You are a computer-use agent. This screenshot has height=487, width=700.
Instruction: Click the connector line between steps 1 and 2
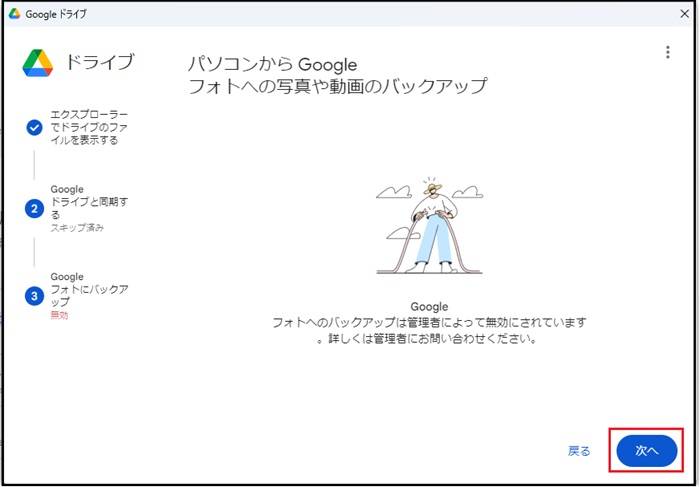[x=35, y=165]
